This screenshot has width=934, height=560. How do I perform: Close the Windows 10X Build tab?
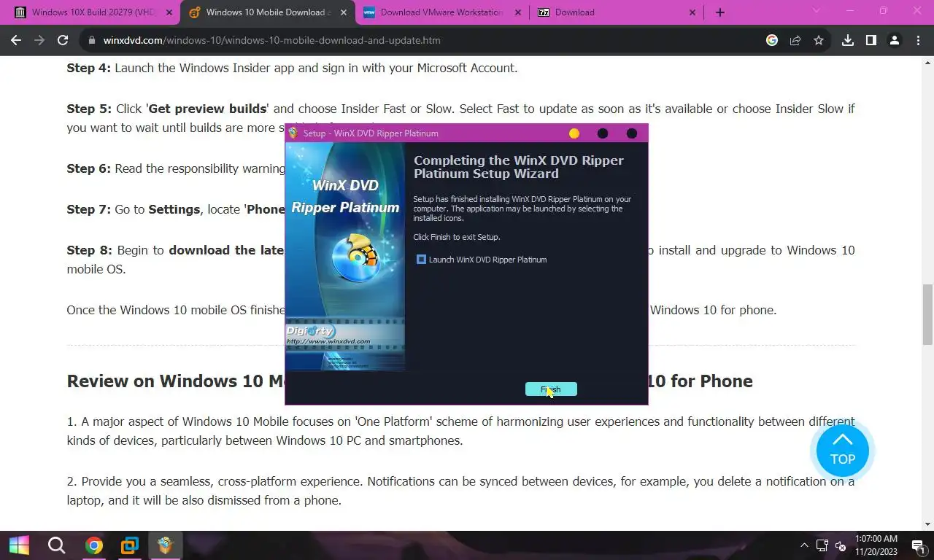pyautogui.click(x=169, y=12)
